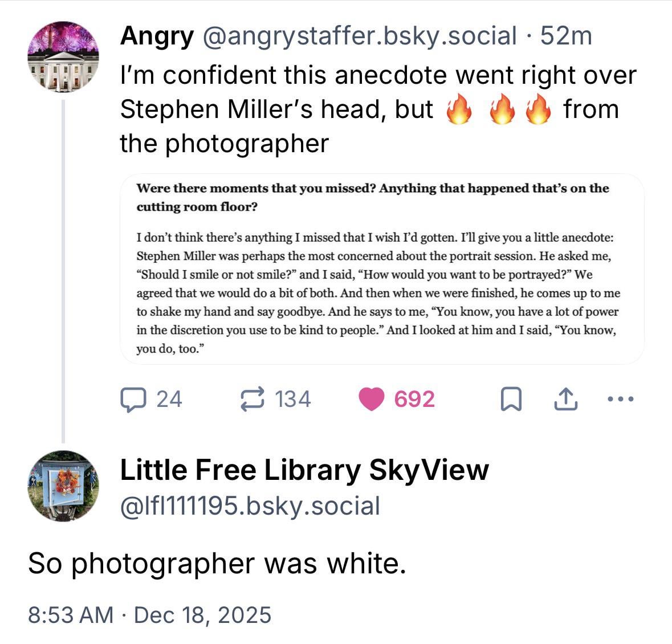Viewport: 672px width, 644px height.
Task: Click the repost arrows icon
Action: click(x=252, y=399)
